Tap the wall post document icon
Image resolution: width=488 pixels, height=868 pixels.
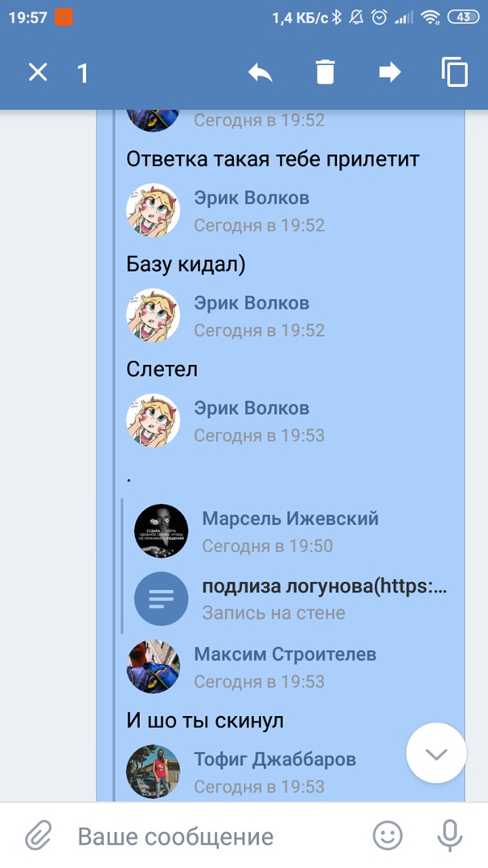[x=161, y=599]
